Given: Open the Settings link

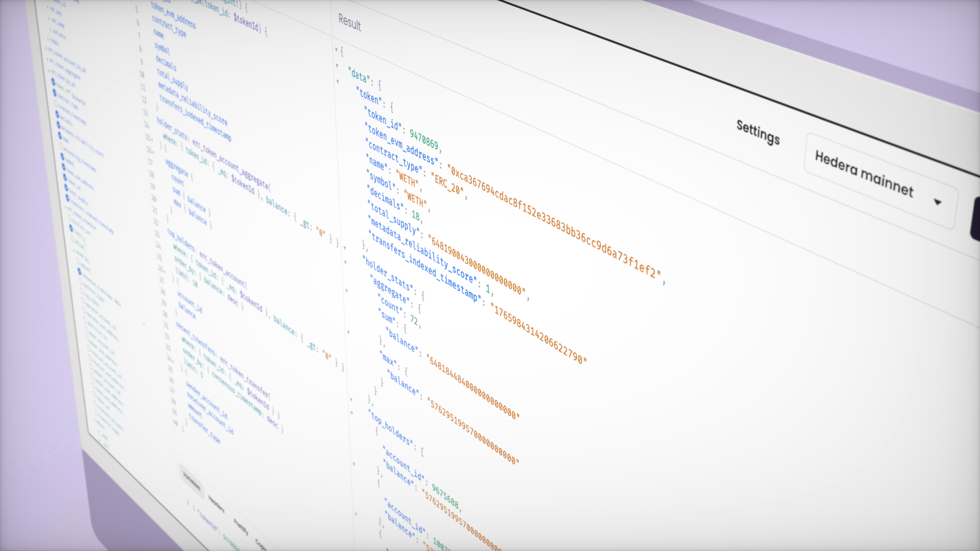Looking at the screenshot, I should 758,132.
